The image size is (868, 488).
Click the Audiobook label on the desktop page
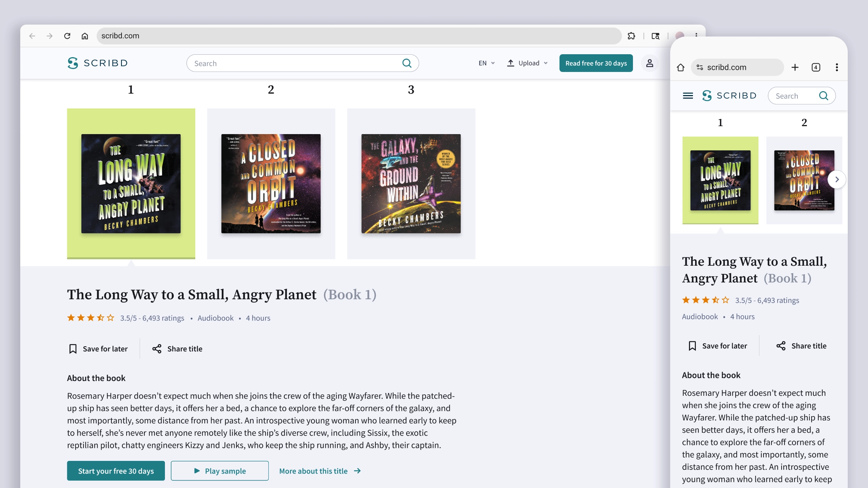tap(216, 318)
